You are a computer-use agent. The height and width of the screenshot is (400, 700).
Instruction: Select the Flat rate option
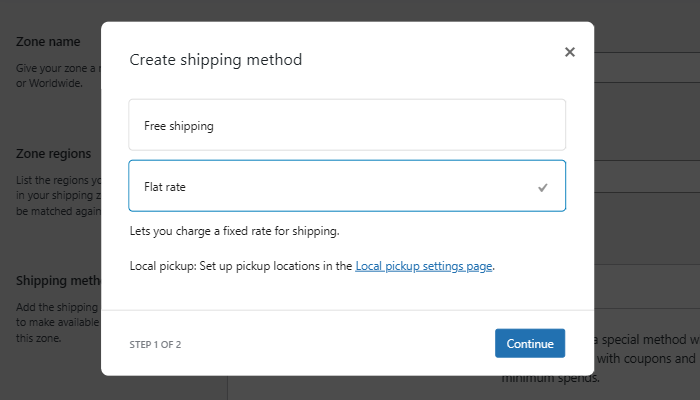[347, 186]
